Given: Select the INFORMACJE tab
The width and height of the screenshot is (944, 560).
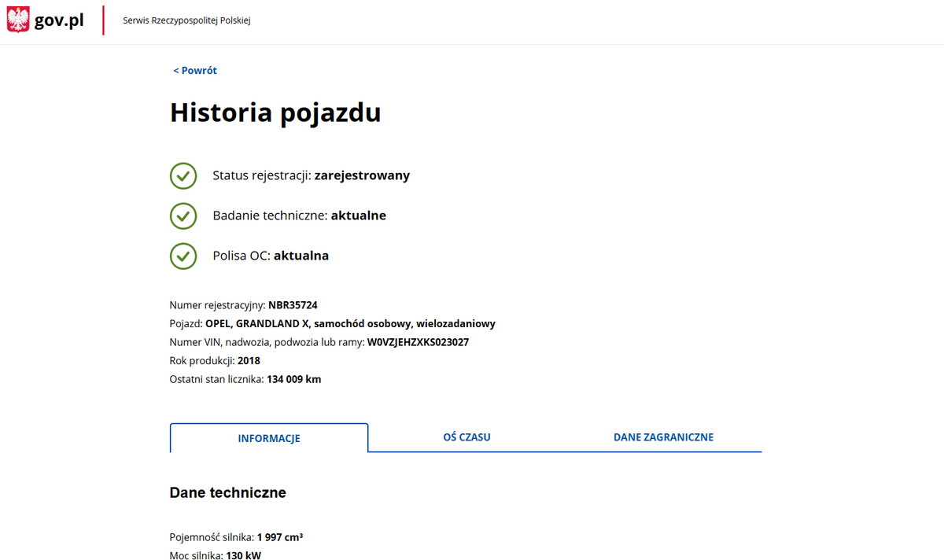Looking at the screenshot, I should 268,437.
